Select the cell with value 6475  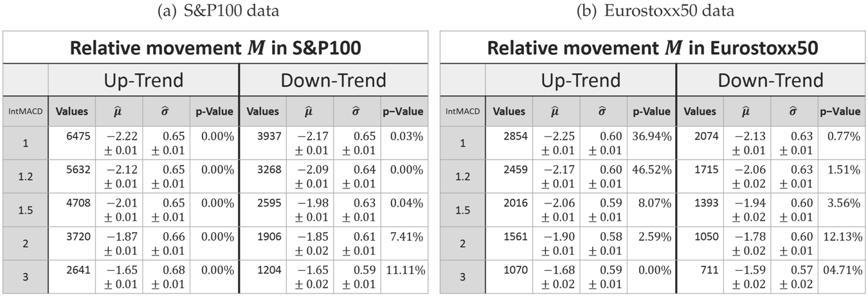(x=71, y=143)
